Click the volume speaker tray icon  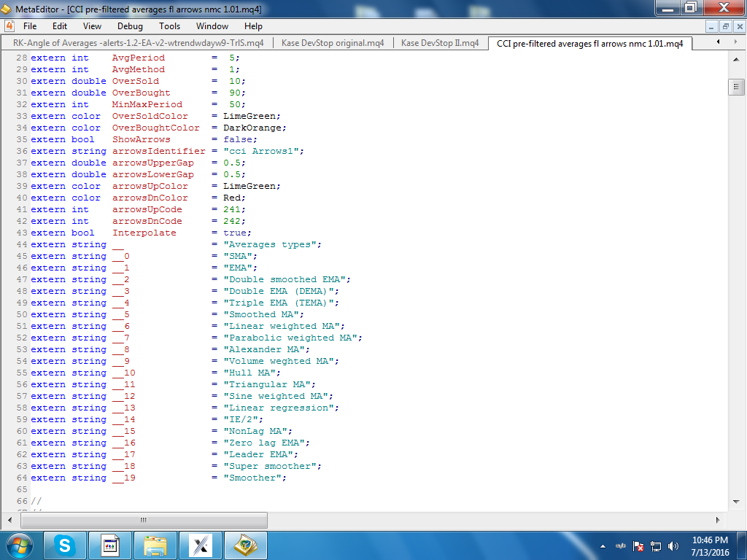pyautogui.click(x=673, y=546)
